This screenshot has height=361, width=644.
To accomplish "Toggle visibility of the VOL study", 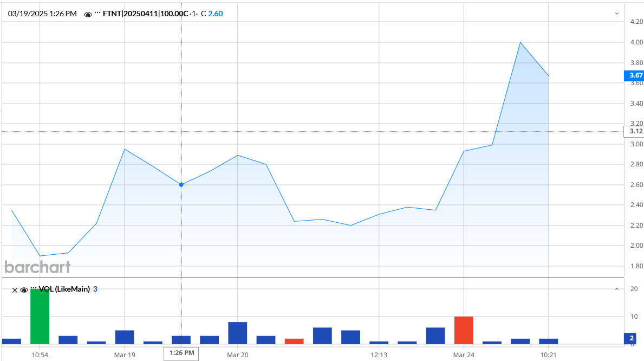I will pos(24,290).
